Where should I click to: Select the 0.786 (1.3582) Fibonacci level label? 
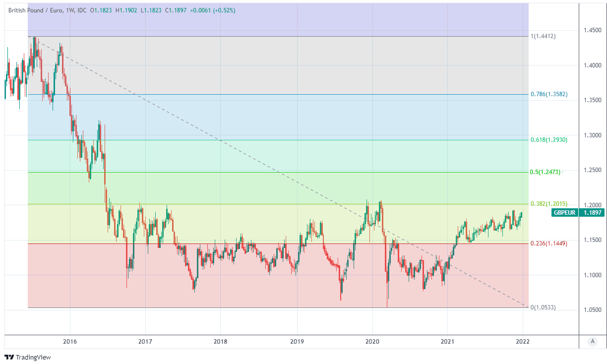(x=549, y=94)
